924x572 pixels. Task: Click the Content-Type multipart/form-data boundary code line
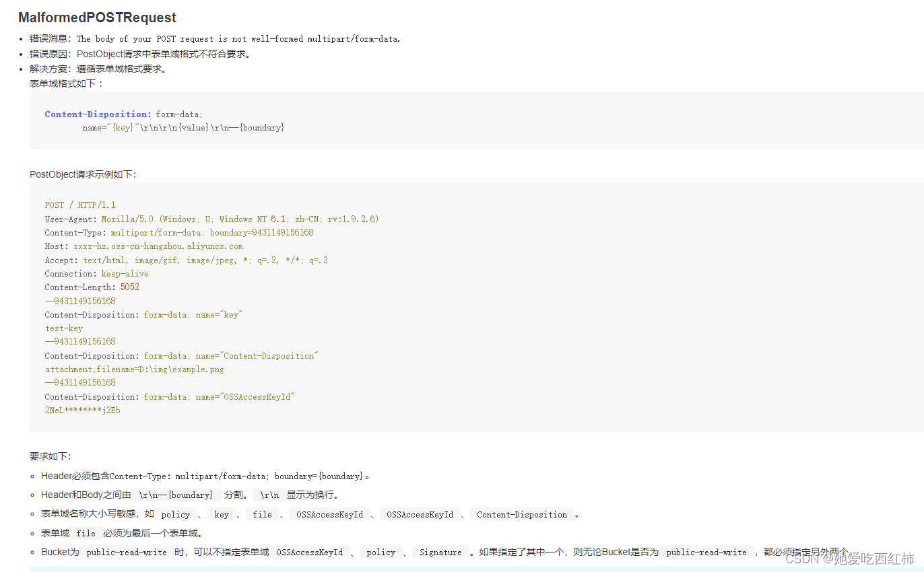pyautogui.click(x=179, y=232)
